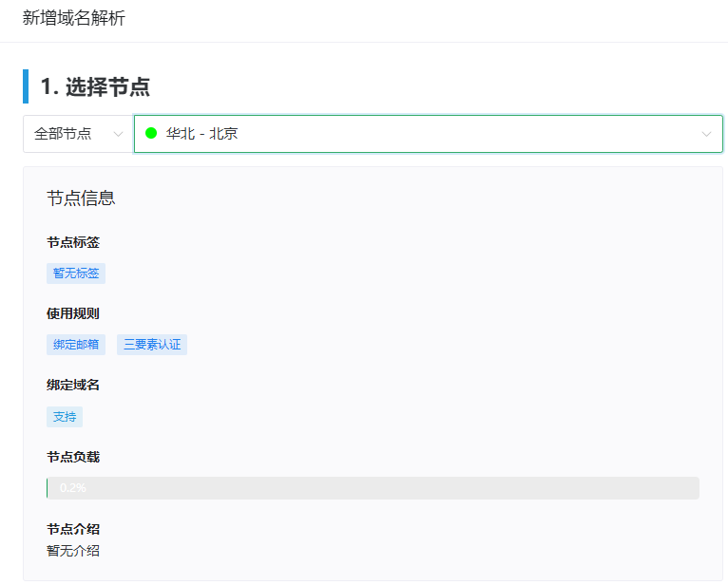The width and height of the screenshot is (728, 585).
Task: Click the 节点信息 panel title
Action: click(81, 198)
